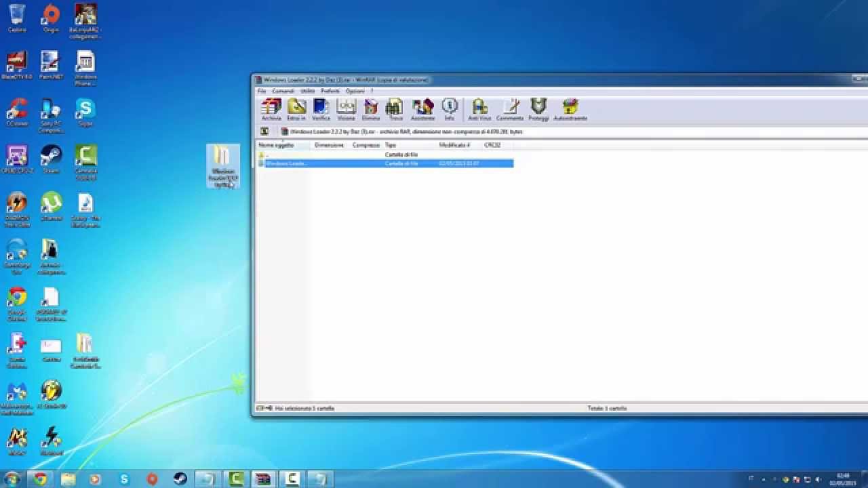The image size is (868, 488).
Task: Select the Paint.NET desktop icon
Action: 51,66
